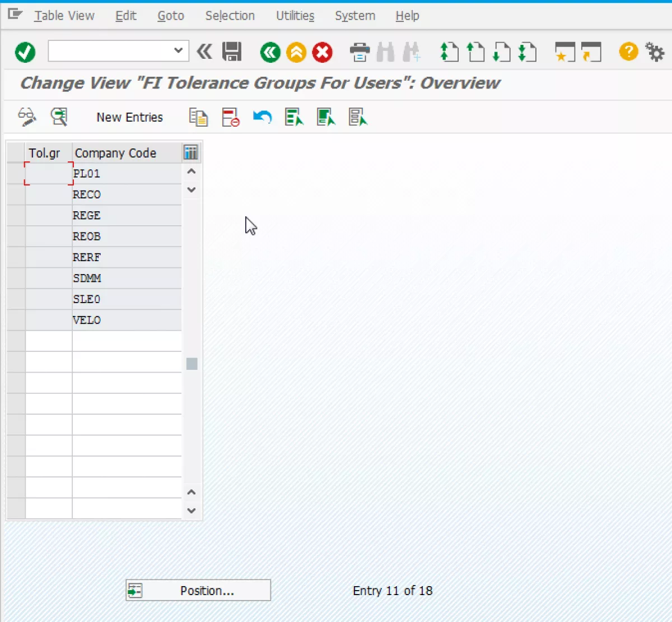Open the Goto menu
This screenshot has height=622, width=672.
coord(171,16)
